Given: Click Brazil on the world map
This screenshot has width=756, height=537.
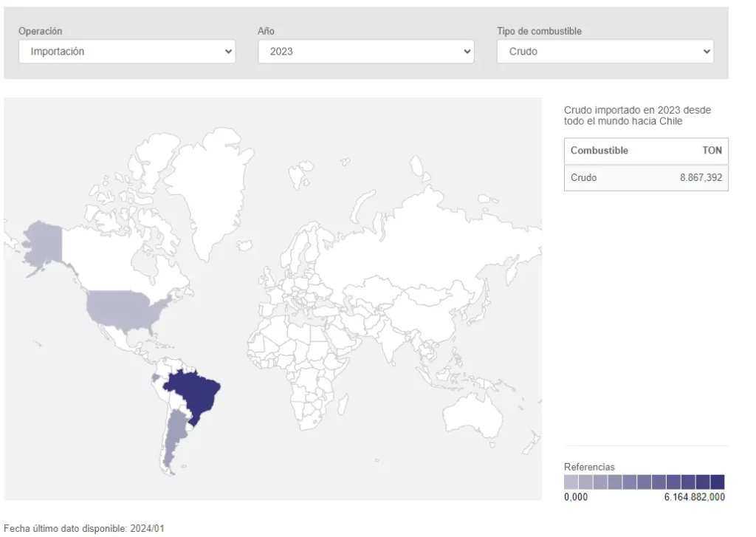Looking at the screenshot, I should pyautogui.click(x=193, y=391).
